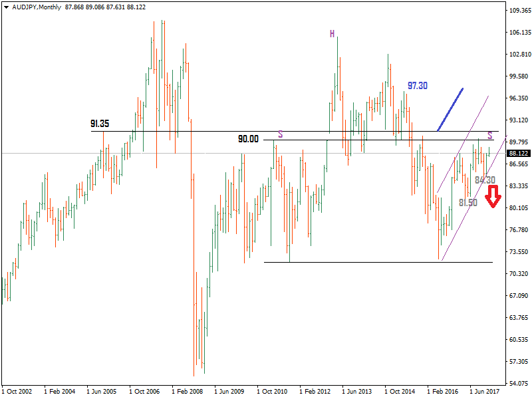Click the 80.105 price axis label
Screen dimensions: 532x399
[519, 207]
